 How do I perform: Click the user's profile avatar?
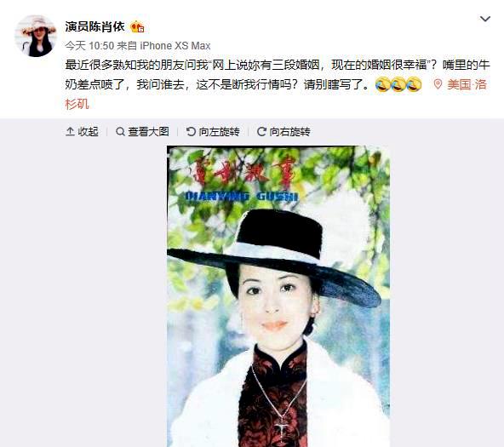(36, 36)
